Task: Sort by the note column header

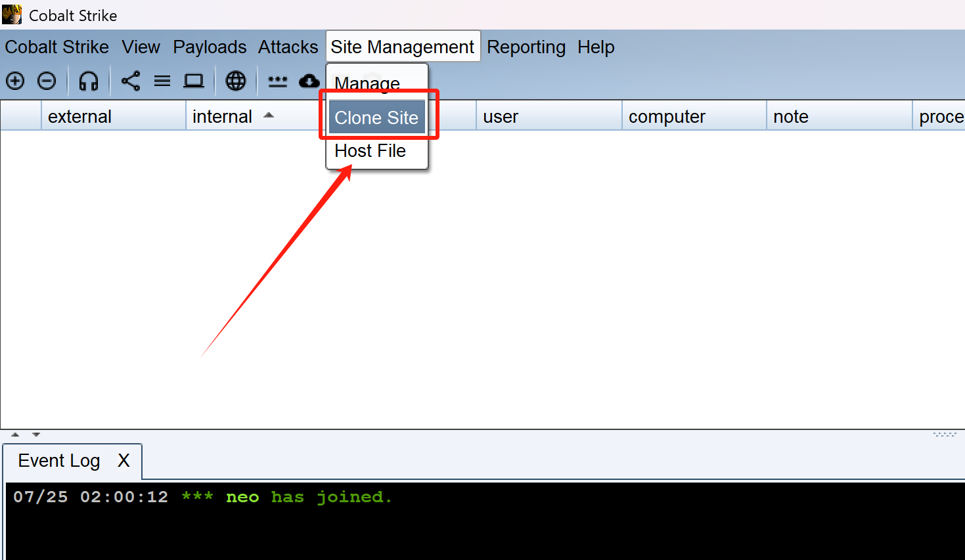Action: (840, 116)
